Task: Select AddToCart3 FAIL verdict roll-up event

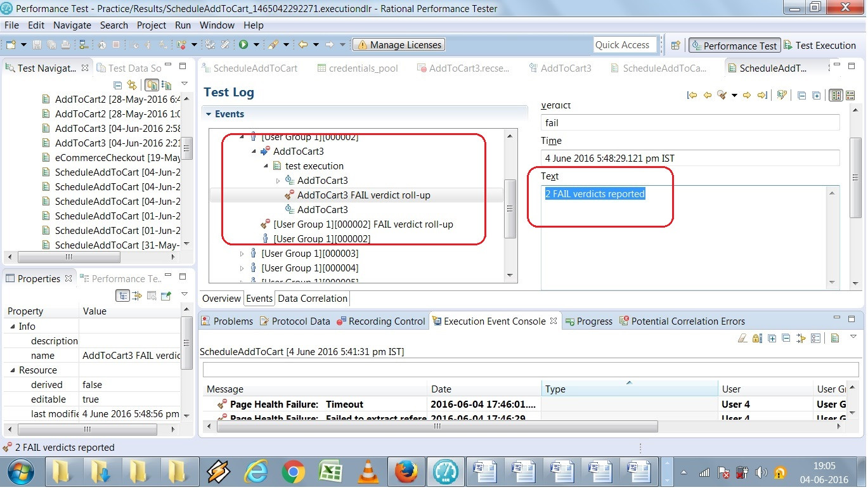Action: 363,195
